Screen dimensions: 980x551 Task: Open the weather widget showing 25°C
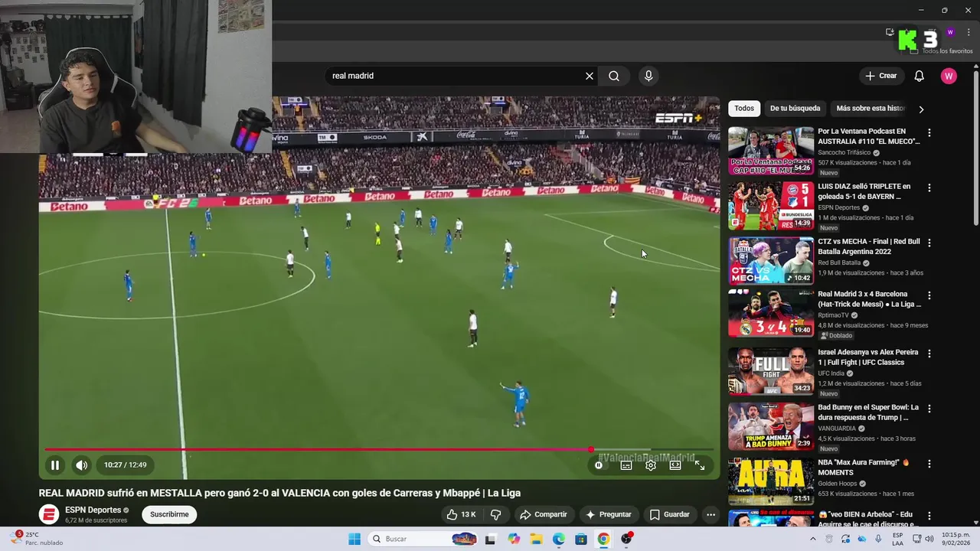(x=37, y=539)
